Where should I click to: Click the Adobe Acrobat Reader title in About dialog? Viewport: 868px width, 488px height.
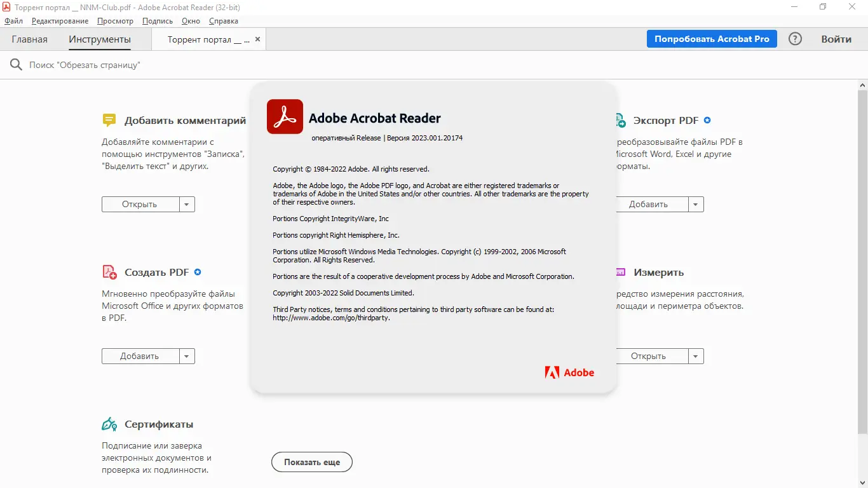(x=375, y=118)
